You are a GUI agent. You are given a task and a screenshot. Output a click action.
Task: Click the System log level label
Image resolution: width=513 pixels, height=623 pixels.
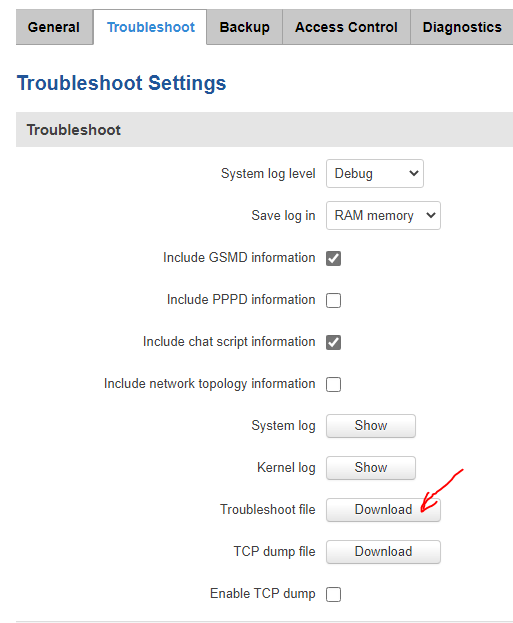pos(268,174)
